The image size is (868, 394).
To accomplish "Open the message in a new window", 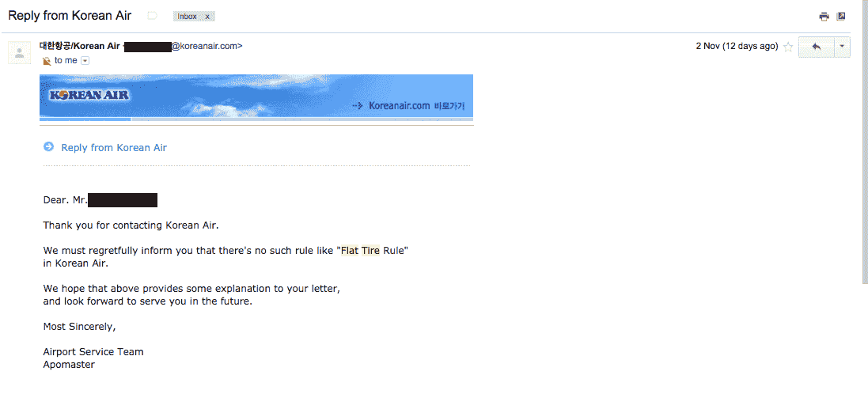I will coord(841,17).
